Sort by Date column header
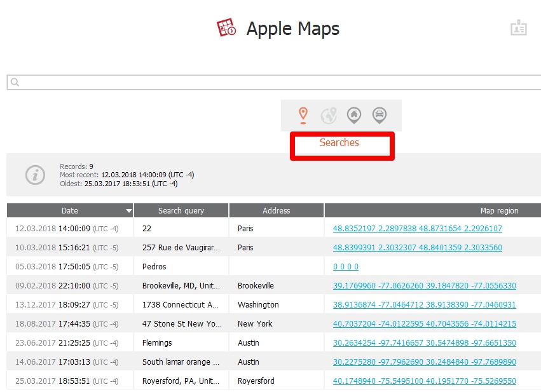Image resolution: width=541 pixels, height=392 pixels. tap(70, 210)
